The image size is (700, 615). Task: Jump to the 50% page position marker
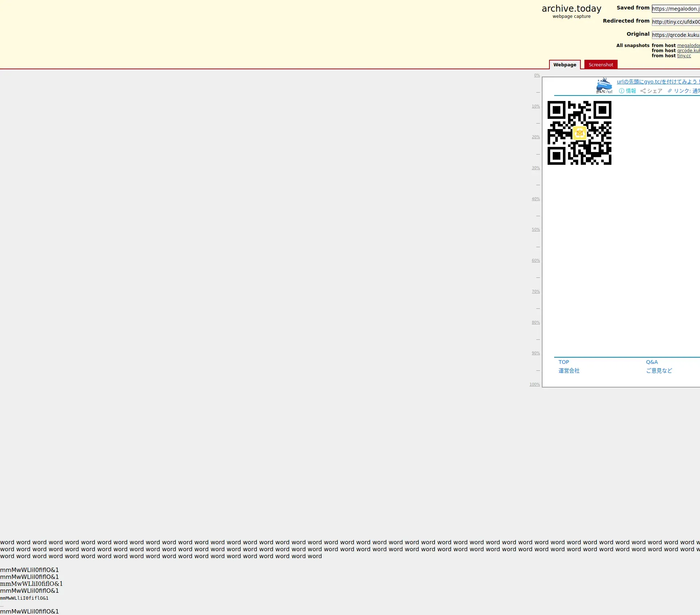click(536, 230)
